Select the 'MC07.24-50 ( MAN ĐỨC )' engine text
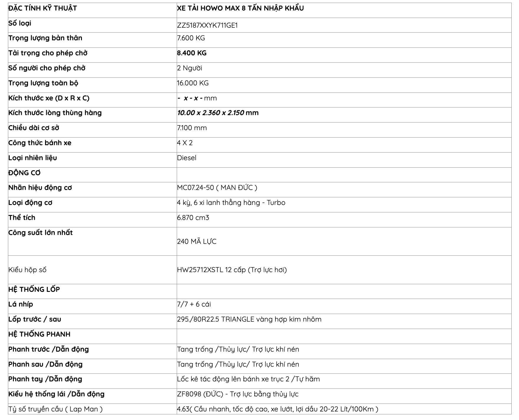This screenshot has width=519, height=420. [x=217, y=188]
